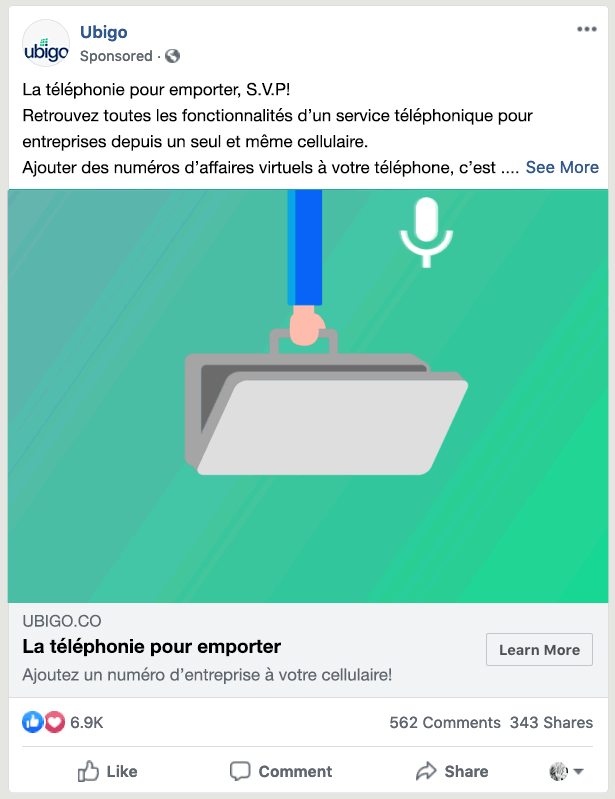
Task: Click the Sponsored label
Action: pos(116,56)
